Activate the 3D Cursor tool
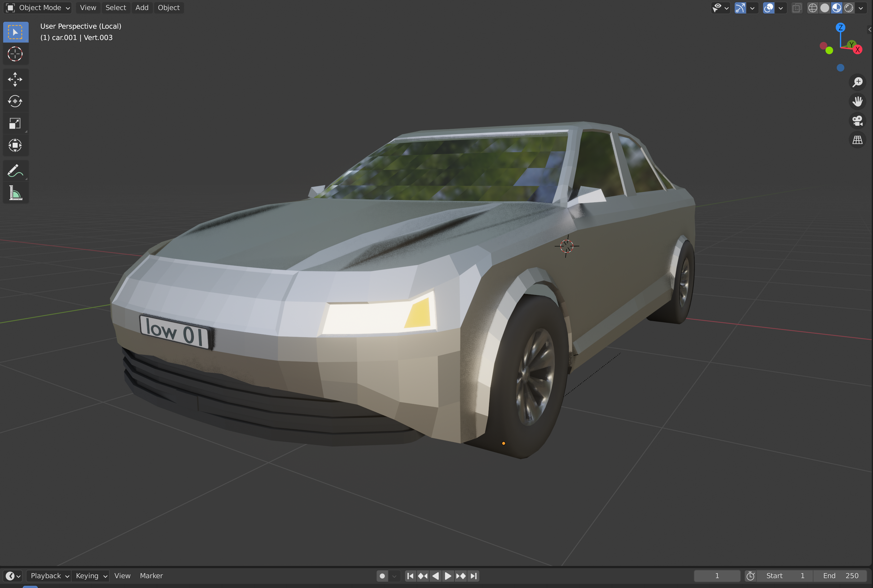The width and height of the screenshot is (873, 588). pos(15,54)
